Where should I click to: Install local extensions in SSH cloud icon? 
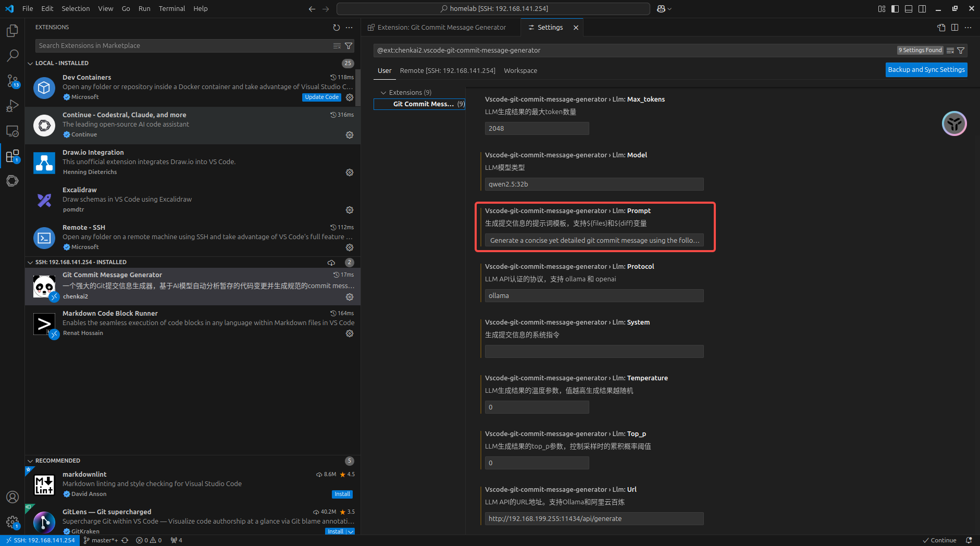click(331, 263)
